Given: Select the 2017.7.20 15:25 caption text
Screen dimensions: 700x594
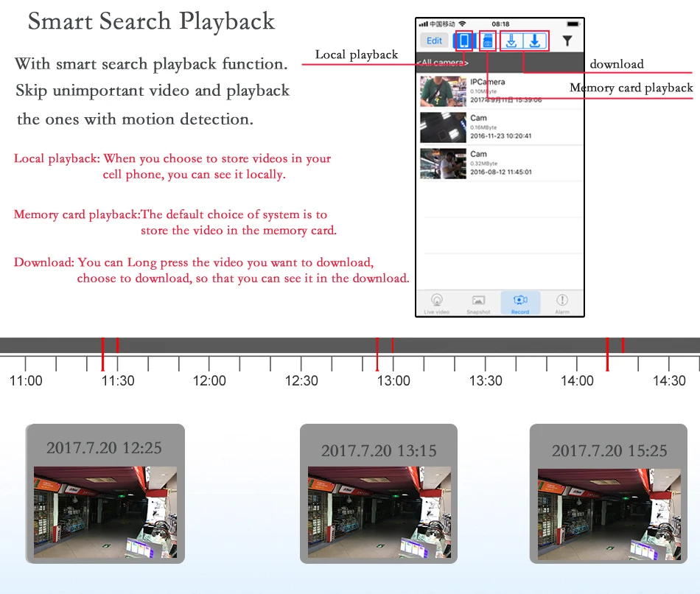Looking at the screenshot, I should [609, 450].
